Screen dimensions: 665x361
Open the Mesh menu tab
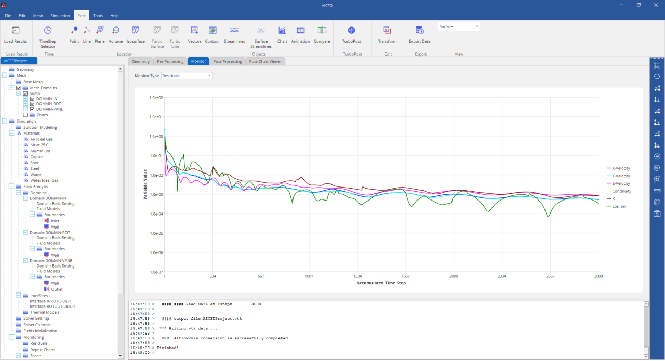38,16
